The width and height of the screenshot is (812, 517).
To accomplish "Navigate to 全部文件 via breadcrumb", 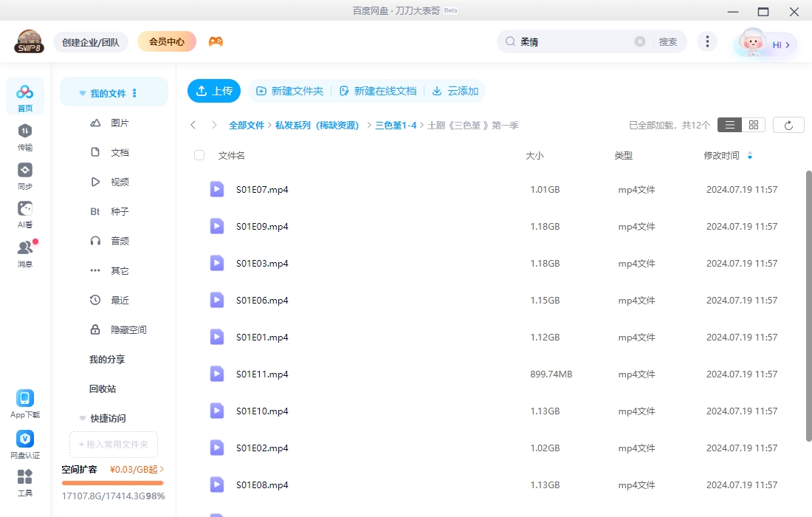I will pyautogui.click(x=247, y=125).
